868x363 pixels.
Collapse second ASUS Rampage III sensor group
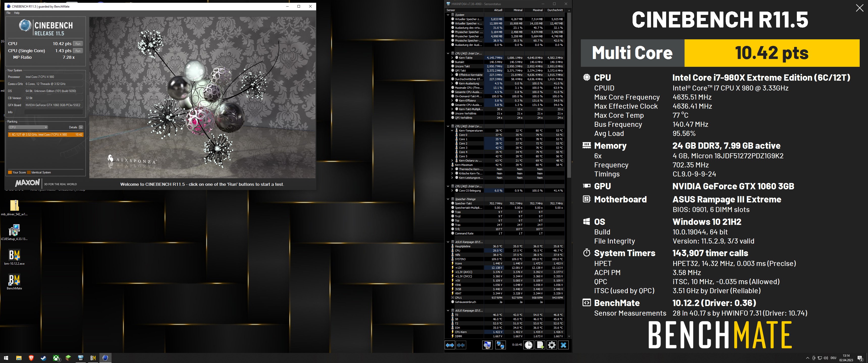[x=448, y=311]
